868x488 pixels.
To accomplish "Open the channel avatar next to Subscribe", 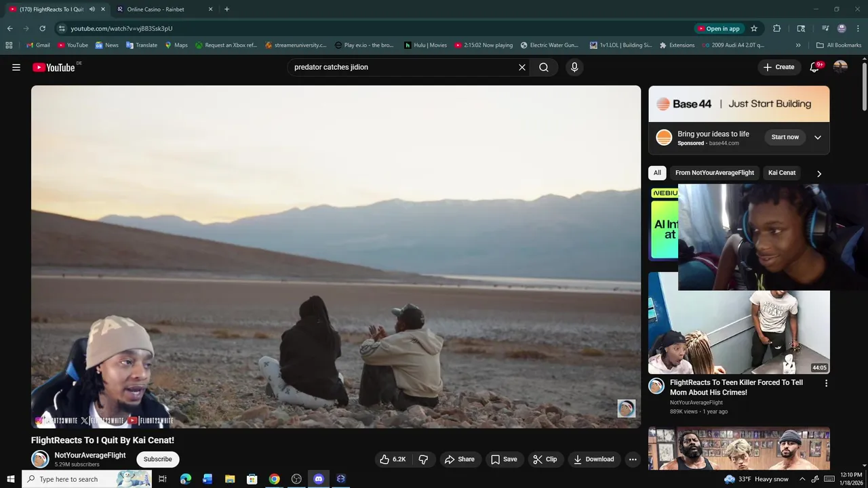I will tap(40, 459).
